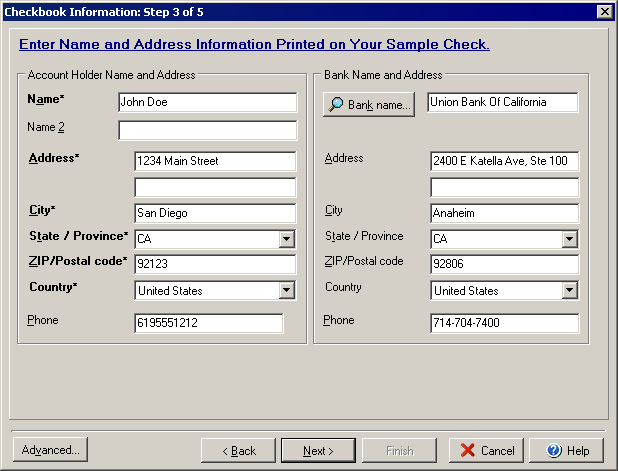Click the bank City label
The image size is (618, 471).
[x=333, y=210]
